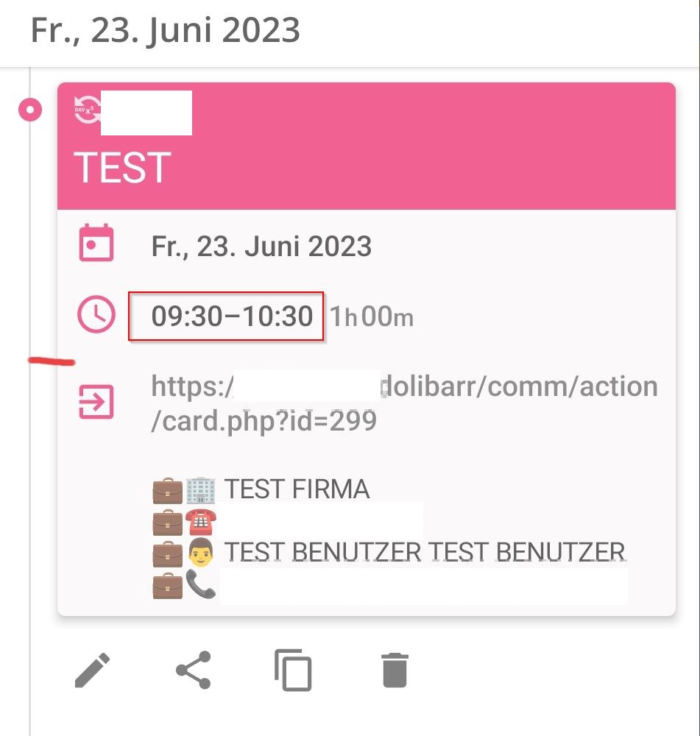Tap the pink clock icon
The height and width of the screenshot is (736, 700).
[96, 314]
